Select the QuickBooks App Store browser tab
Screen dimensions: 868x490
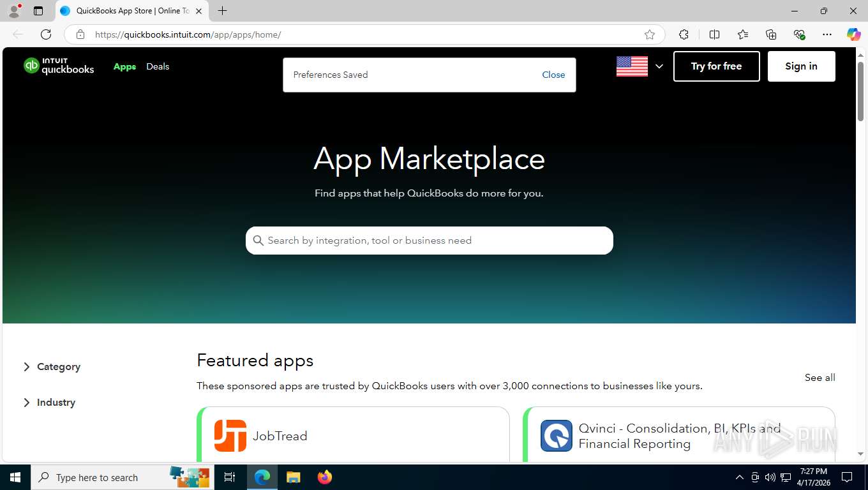(x=132, y=11)
